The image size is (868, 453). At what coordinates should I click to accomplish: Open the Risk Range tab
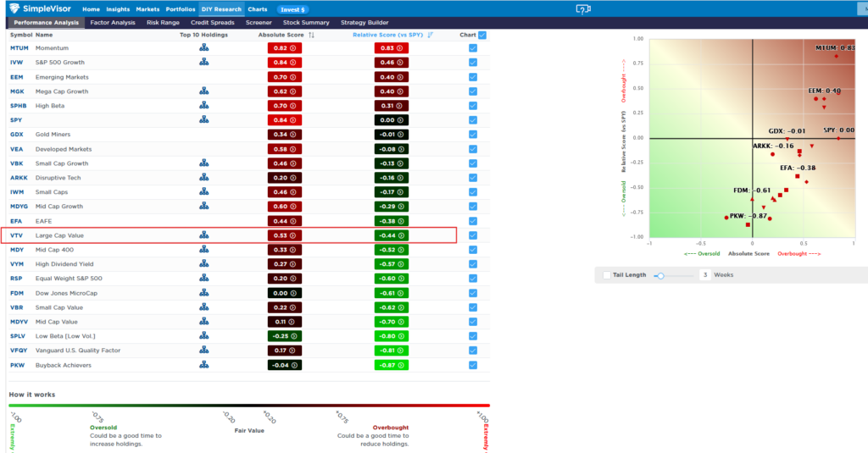[x=163, y=23]
